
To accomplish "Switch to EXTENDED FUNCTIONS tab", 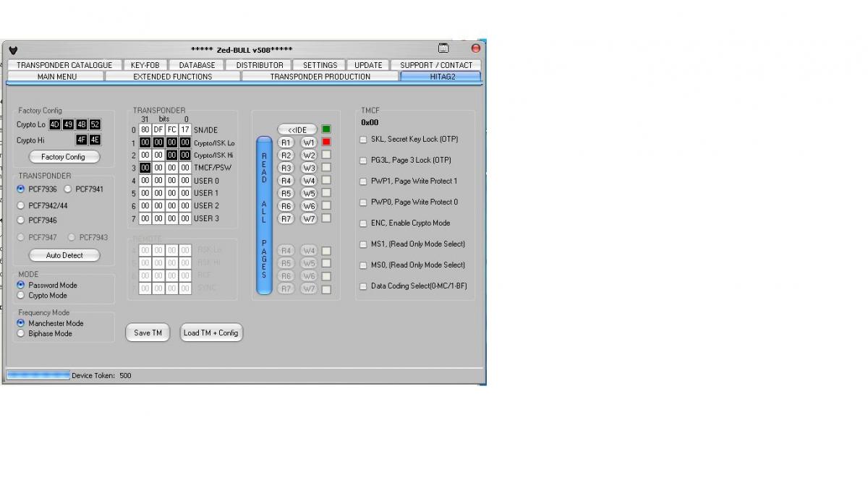I will click(173, 76).
